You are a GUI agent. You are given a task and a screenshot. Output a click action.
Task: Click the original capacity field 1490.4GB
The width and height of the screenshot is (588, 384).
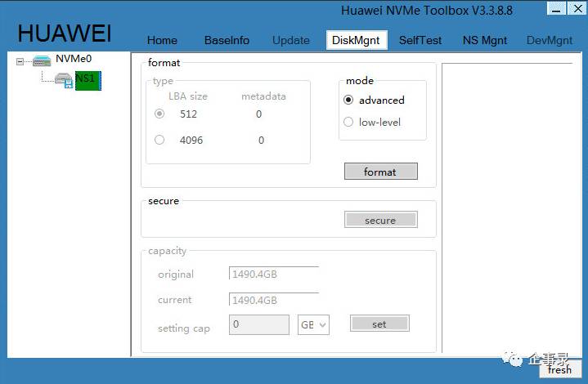(274, 274)
